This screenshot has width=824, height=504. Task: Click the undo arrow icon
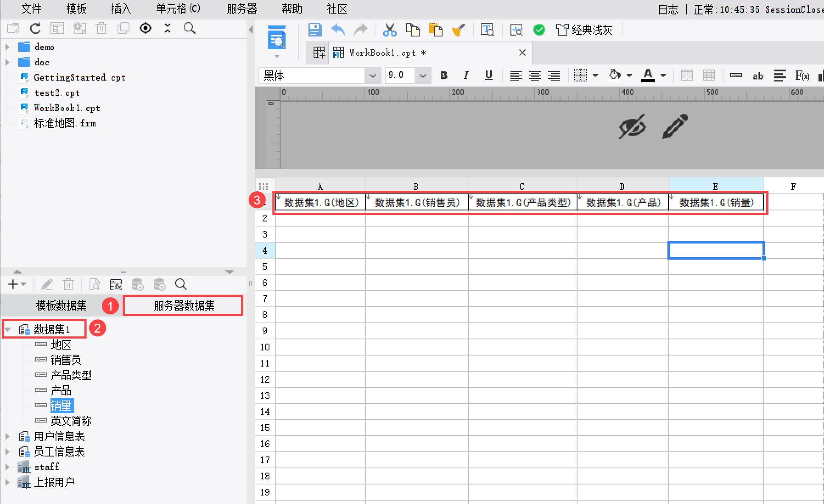(338, 30)
